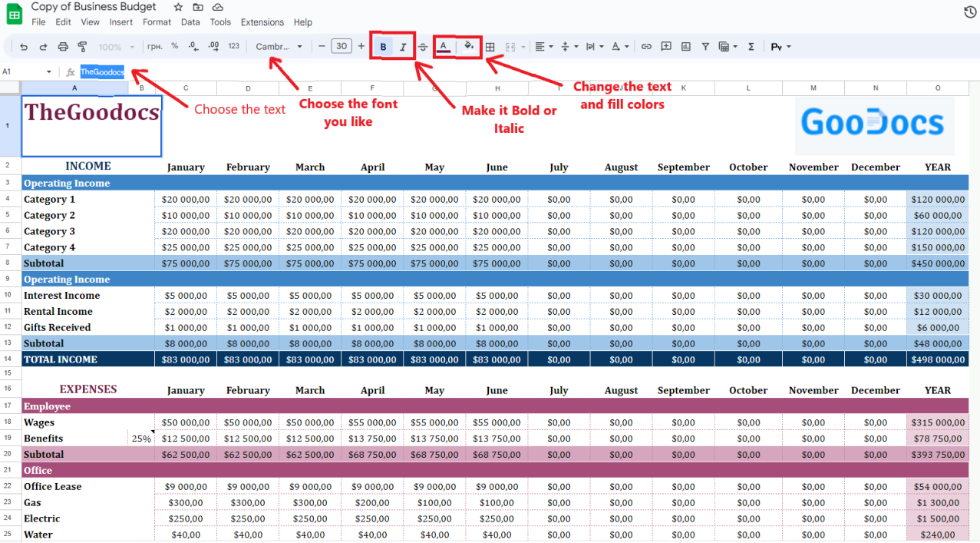This screenshot has width=980, height=543.
Task: Apply the percent format icon
Action: pos(174,46)
